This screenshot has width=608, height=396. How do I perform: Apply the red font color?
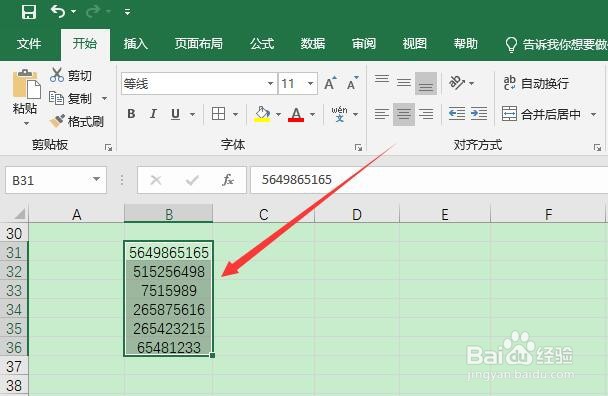[x=296, y=114]
